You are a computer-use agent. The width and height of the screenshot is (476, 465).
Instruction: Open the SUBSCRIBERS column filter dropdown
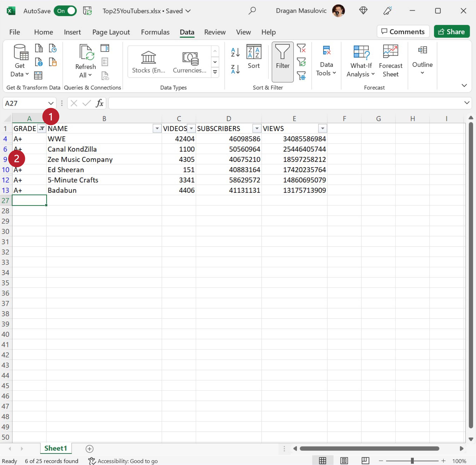tap(257, 128)
